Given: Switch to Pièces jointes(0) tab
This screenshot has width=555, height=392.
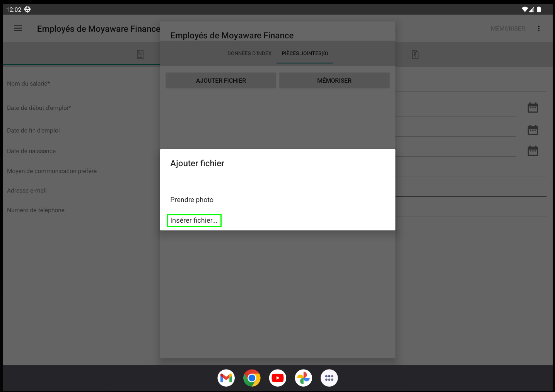Looking at the screenshot, I should coord(305,53).
